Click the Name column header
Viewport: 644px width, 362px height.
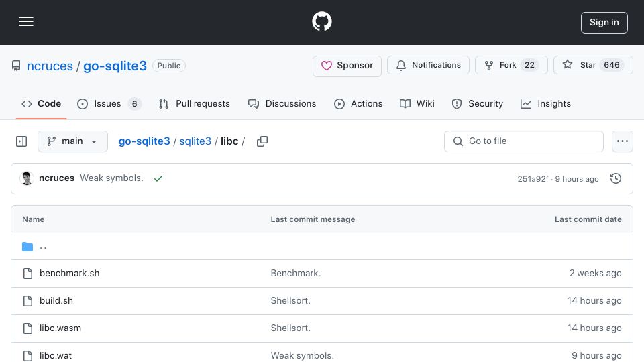click(34, 219)
